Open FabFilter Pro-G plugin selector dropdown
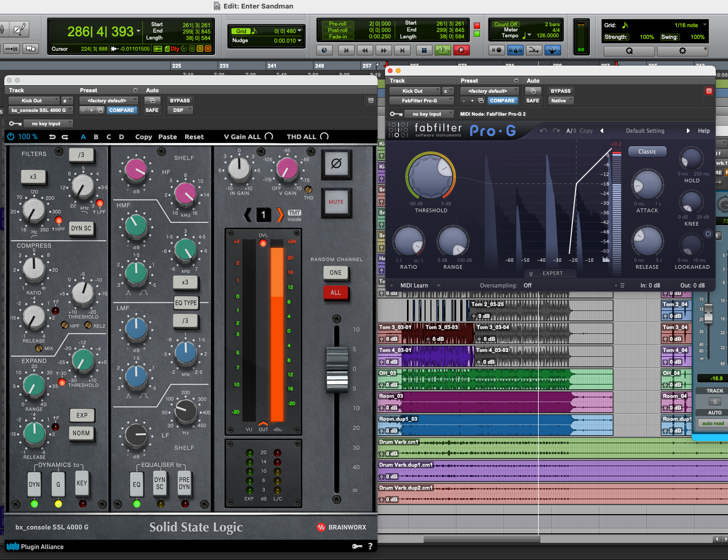This screenshot has height=560, width=728. pos(421,101)
